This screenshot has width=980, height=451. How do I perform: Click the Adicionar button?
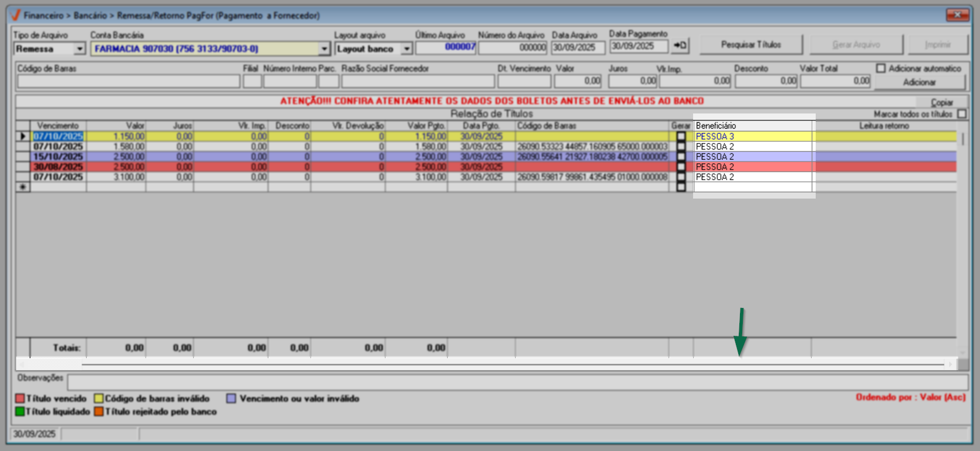[x=919, y=82]
